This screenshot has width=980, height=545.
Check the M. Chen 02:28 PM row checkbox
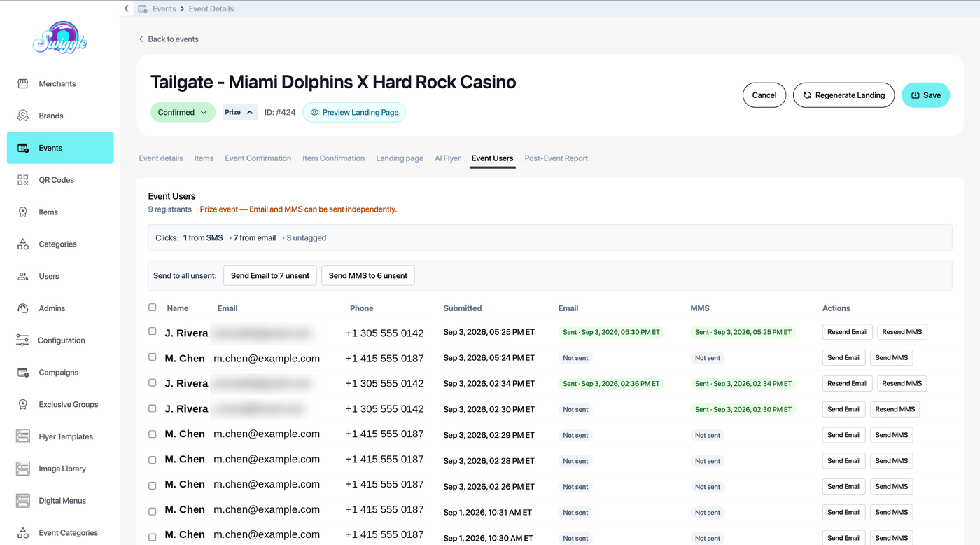coord(153,460)
